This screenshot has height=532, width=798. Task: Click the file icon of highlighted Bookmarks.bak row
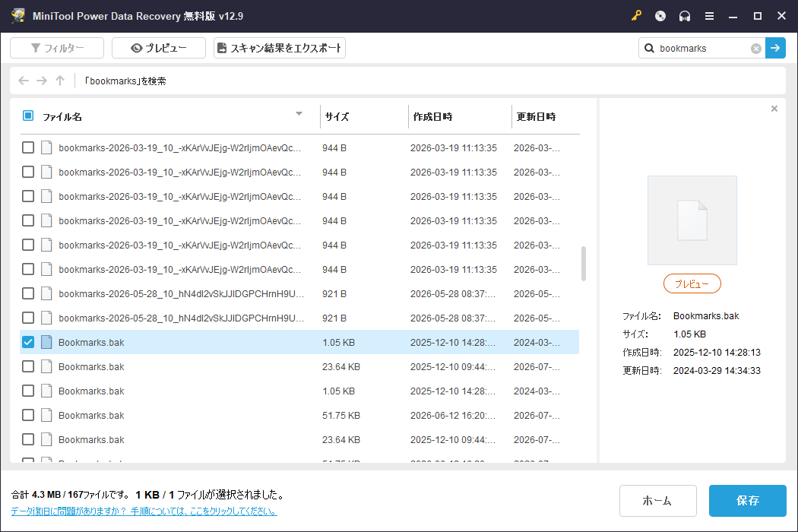coord(46,342)
